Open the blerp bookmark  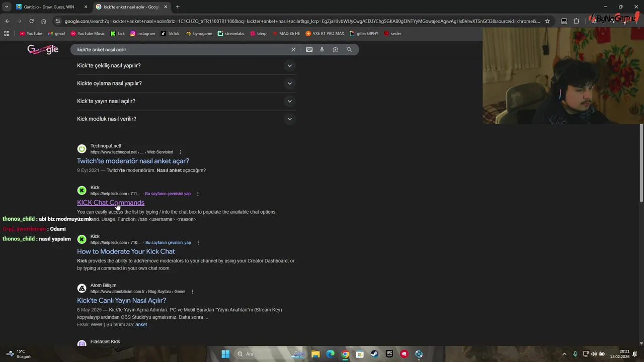tap(258, 34)
